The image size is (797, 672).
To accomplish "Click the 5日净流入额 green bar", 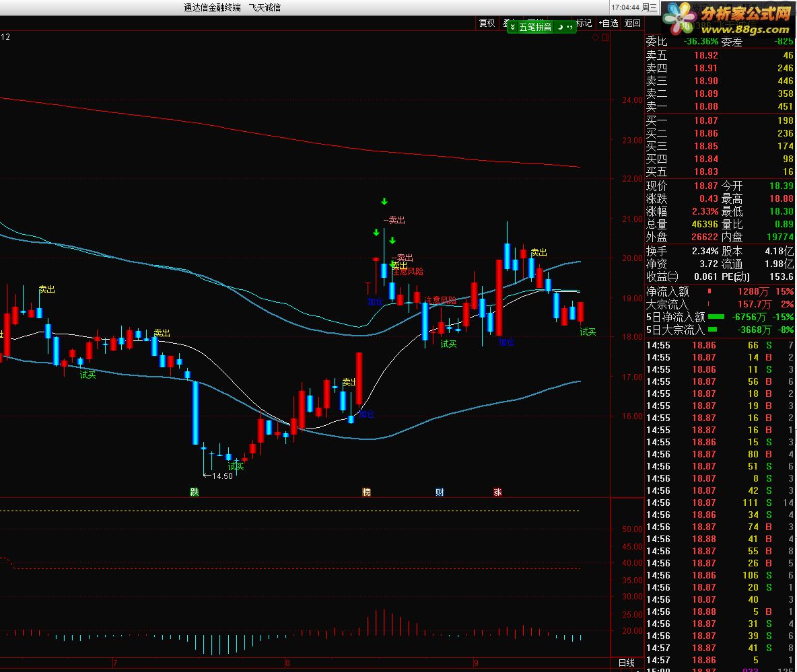I will pyautogui.click(x=716, y=316).
